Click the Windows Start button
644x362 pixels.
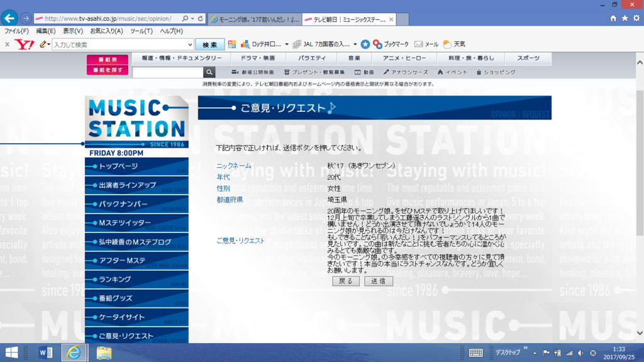coord(11,353)
